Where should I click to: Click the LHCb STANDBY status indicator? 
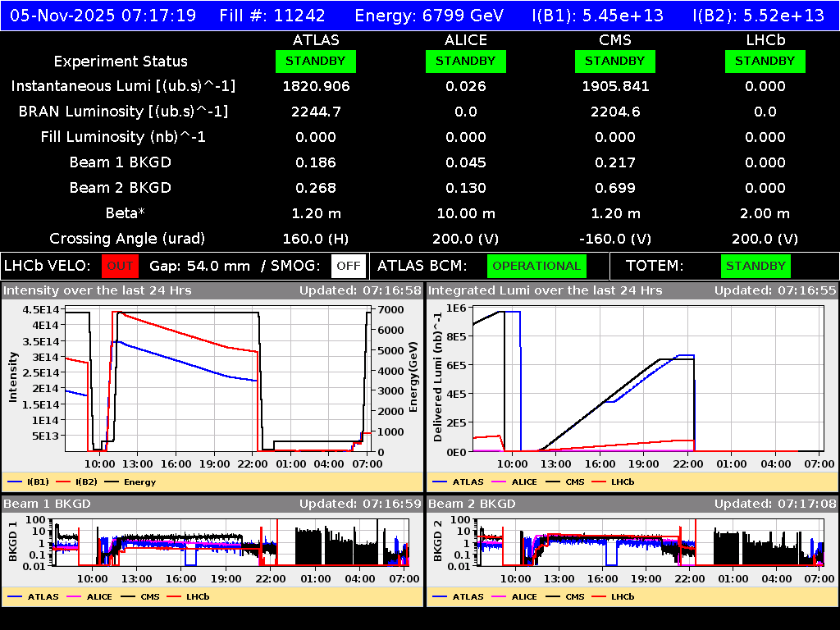pos(765,61)
